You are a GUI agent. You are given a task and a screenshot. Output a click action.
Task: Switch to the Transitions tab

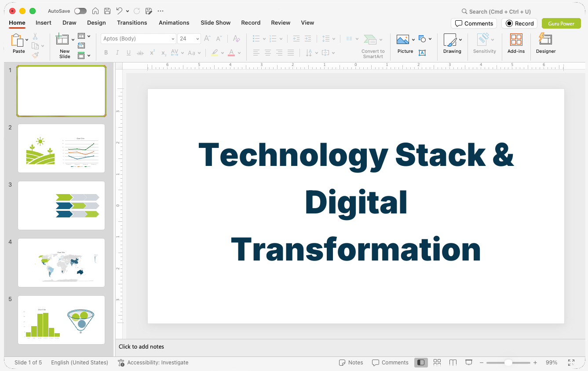point(132,23)
